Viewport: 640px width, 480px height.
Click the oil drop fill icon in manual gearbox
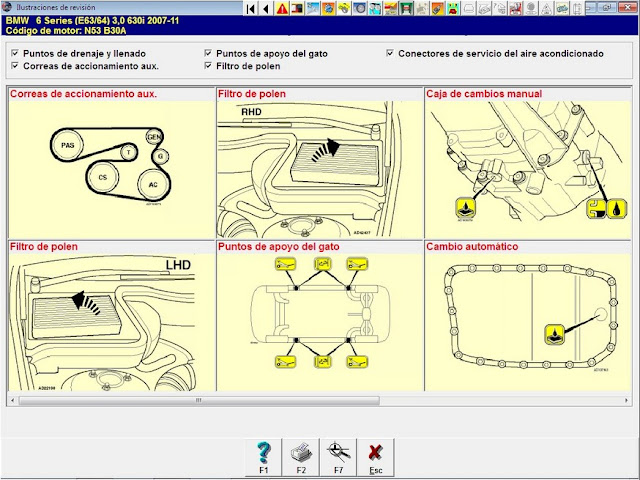pos(617,208)
